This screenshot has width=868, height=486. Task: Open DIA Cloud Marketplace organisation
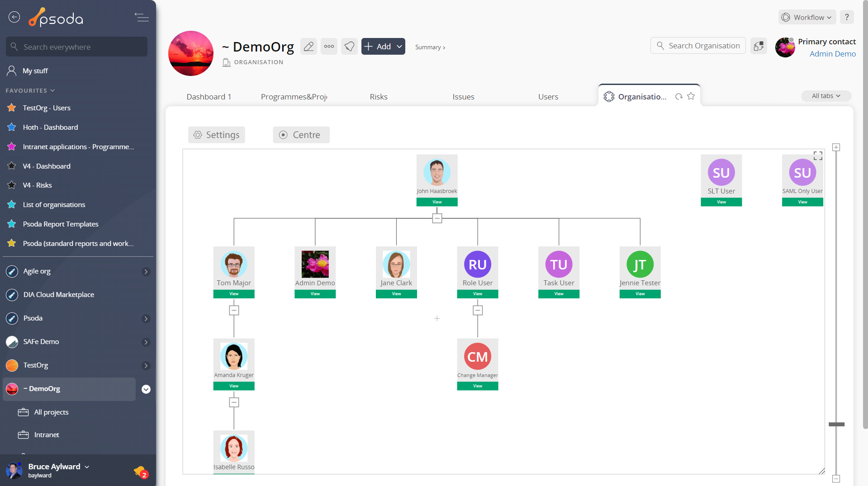click(x=59, y=295)
